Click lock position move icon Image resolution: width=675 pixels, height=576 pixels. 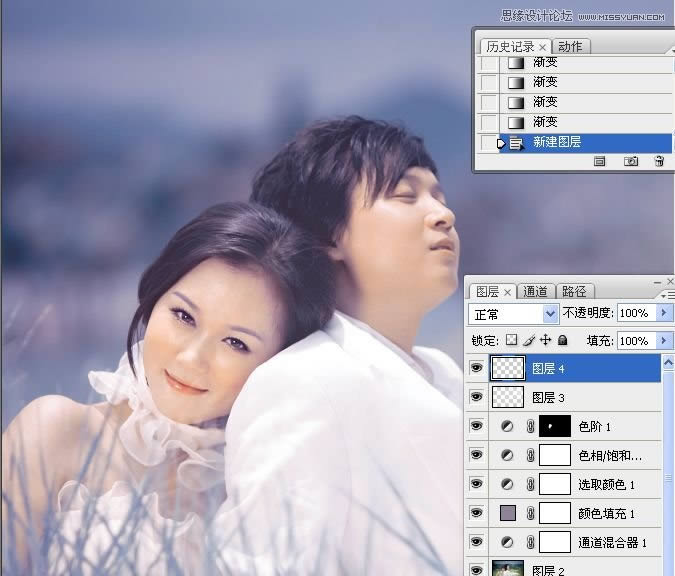[x=545, y=340]
